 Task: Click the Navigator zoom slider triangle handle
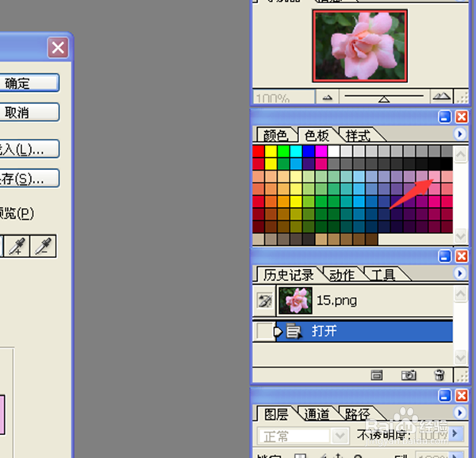(x=384, y=99)
